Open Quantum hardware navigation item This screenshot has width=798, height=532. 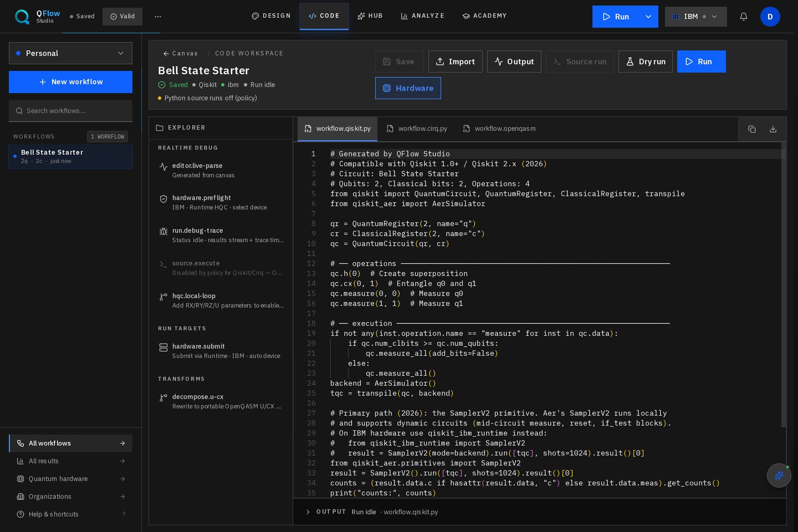[71, 479]
